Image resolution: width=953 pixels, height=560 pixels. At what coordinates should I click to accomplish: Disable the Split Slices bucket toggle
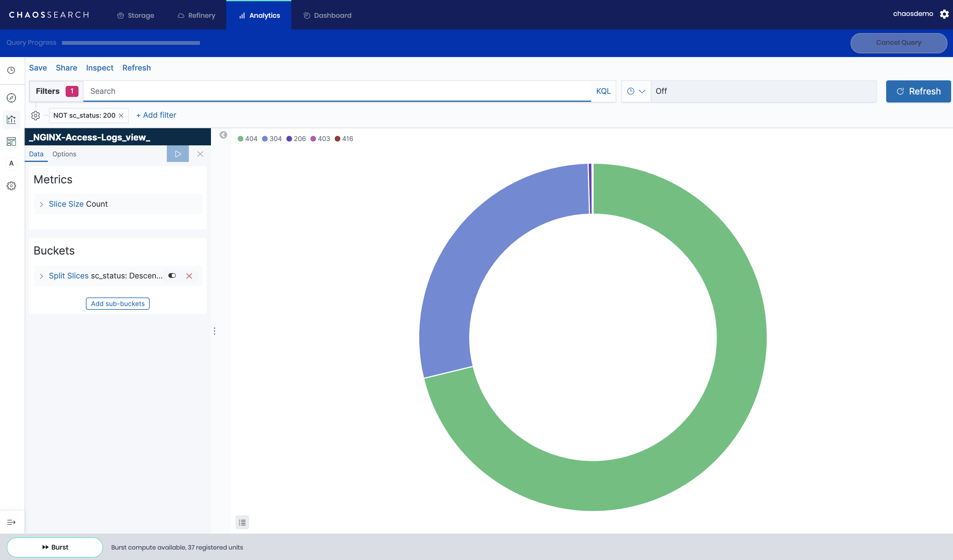click(x=172, y=276)
